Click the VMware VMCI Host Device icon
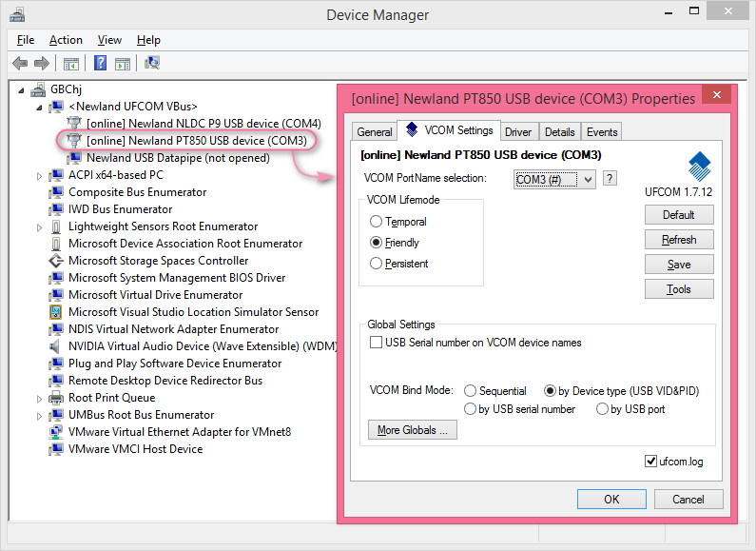The width and height of the screenshot is (756, 551). [x=56, y=449]
